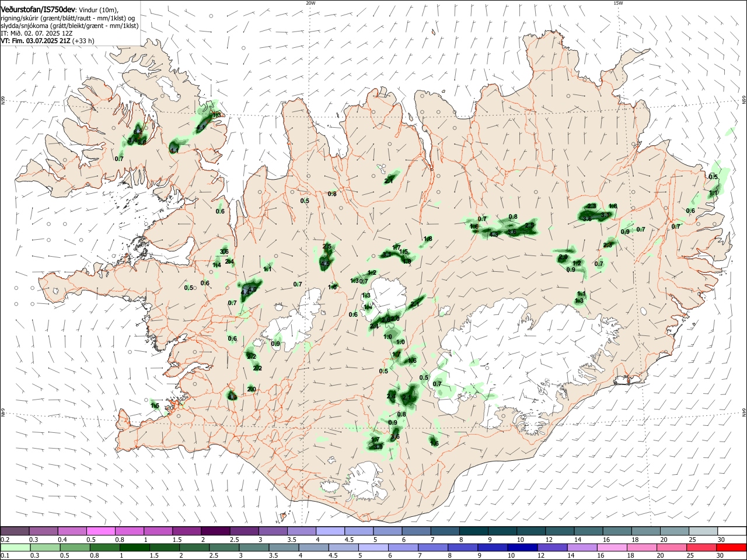Click the 'VT: Fim. 03.07.2025 21Z' valid time
This screenshot has height=560, width=747.
(x=36, y=41)
